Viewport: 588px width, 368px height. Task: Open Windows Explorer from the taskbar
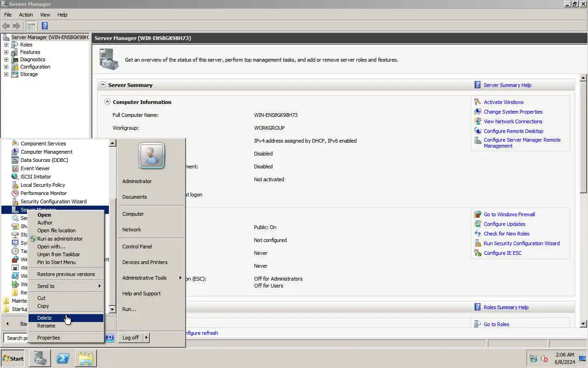pos(86,358)
